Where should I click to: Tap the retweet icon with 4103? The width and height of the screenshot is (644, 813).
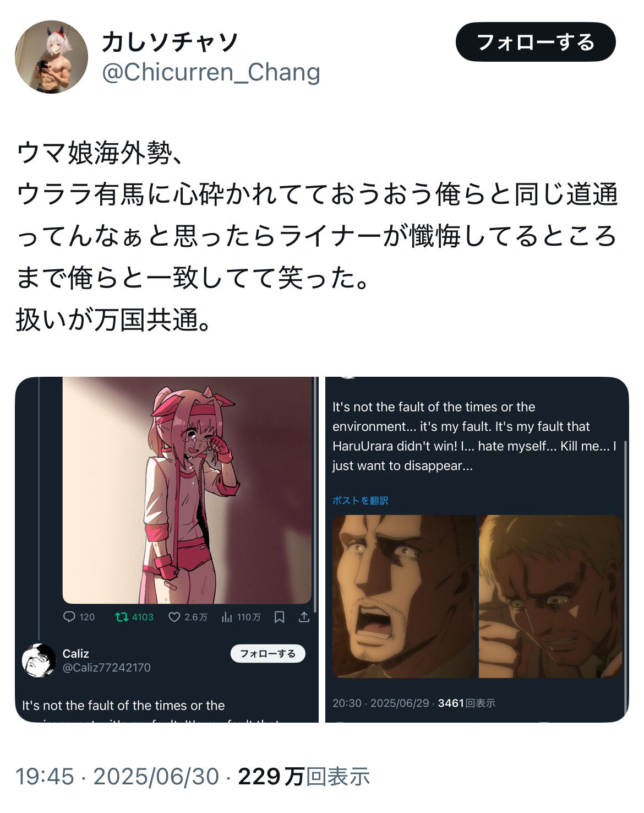122,617
